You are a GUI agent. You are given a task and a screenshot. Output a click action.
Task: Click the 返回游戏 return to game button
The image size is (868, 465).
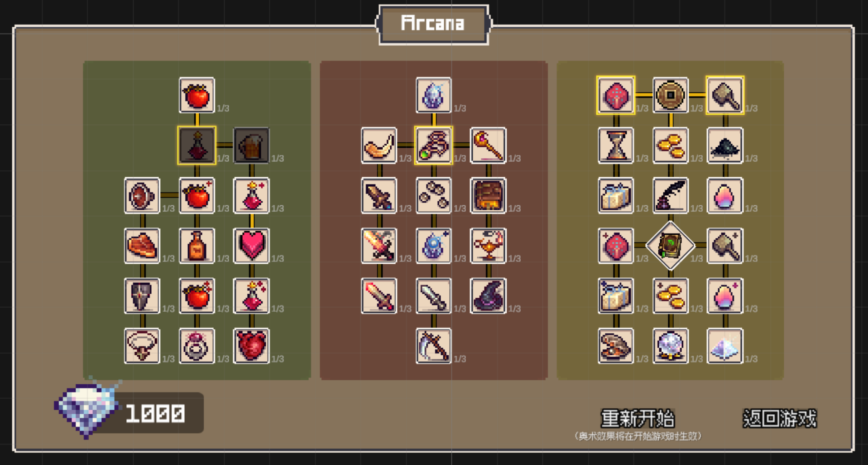pos(780,418)
